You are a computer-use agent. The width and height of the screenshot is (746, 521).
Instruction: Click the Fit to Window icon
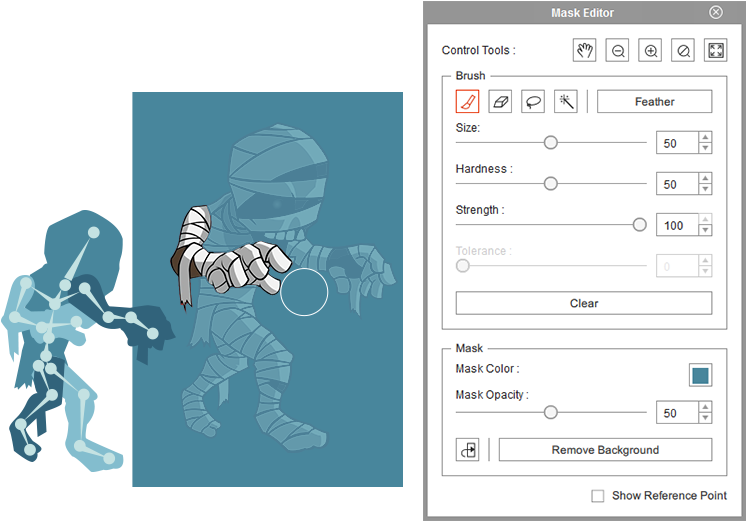(715, 51)
